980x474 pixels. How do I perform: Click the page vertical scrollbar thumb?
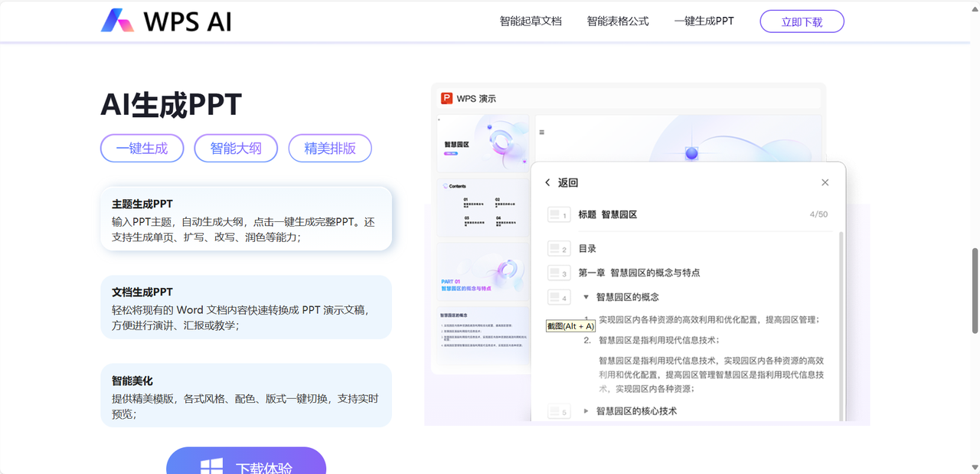[x=975, y=290]
